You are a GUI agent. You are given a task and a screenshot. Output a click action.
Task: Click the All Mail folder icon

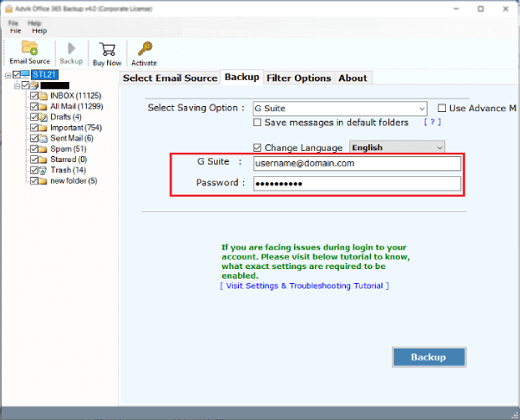click(43, 106)
